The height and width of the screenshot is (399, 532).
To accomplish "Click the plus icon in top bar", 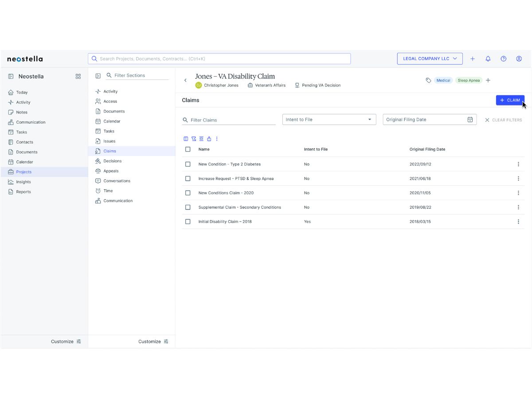I will (x=473, y=59).
